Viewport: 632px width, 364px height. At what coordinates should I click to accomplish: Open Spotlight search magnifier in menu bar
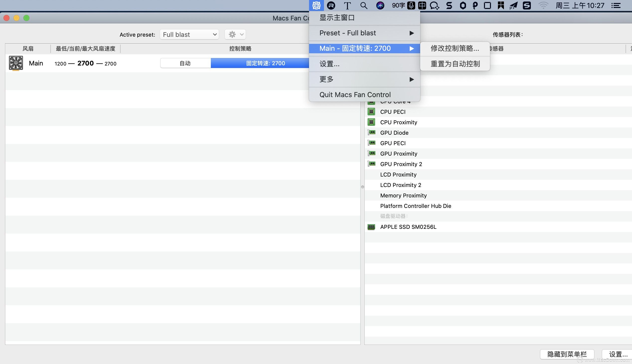click(x=364, y=5)
